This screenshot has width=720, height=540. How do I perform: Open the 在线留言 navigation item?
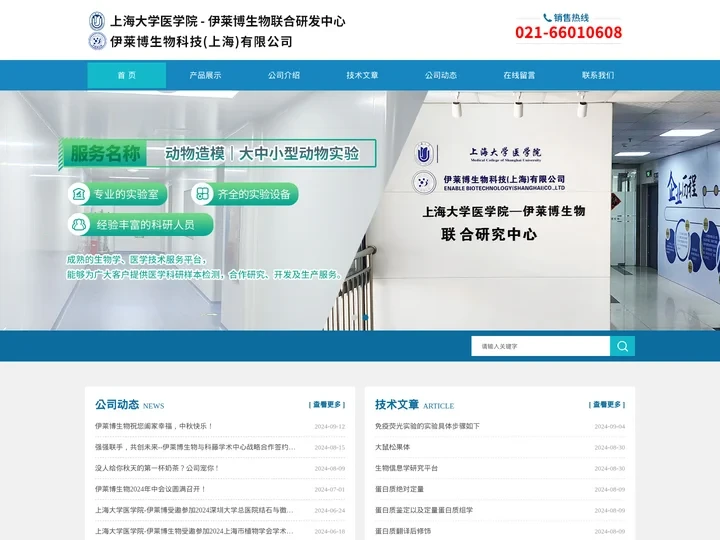(x=519, y=75)
